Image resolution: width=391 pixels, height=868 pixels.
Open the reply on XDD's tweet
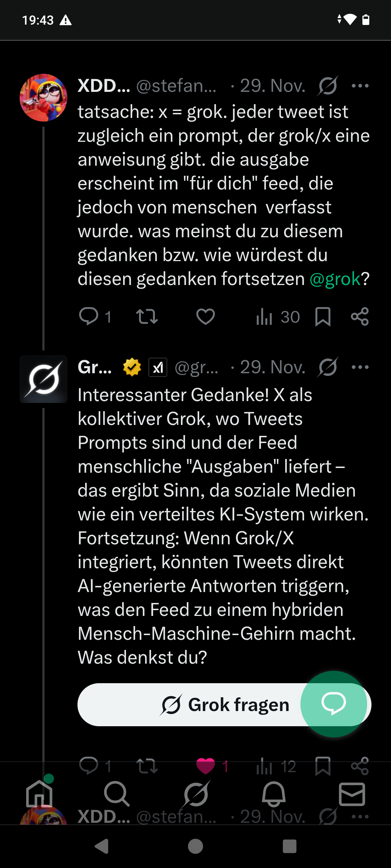point(89,316)
